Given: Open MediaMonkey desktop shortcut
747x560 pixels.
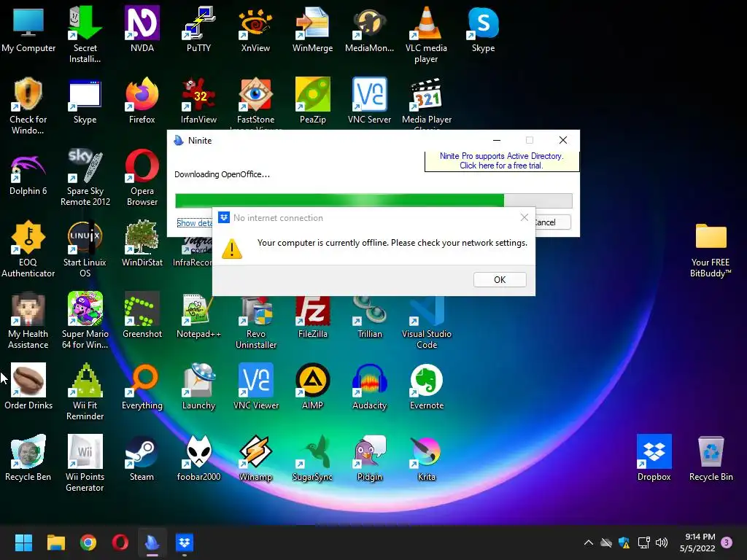Looking at the screenshot, I should (x=369, y=30).
